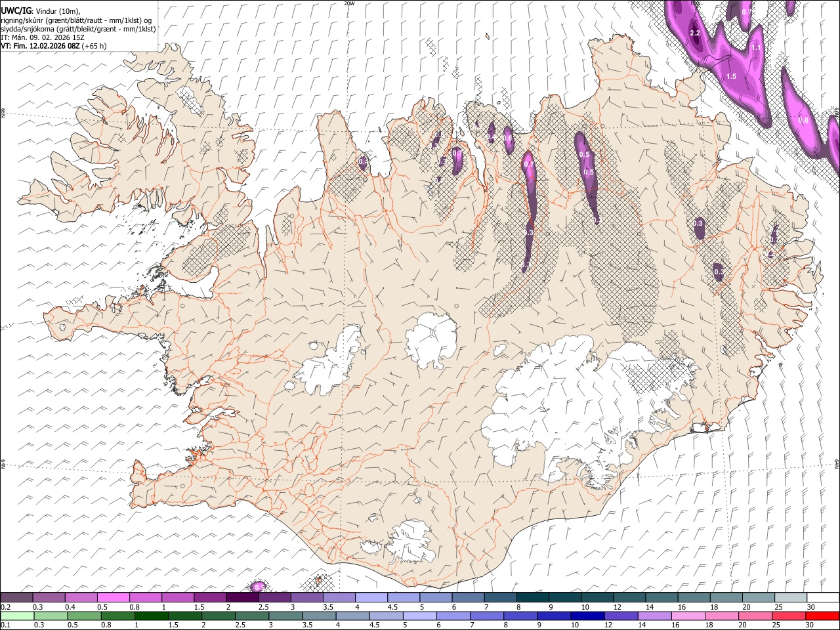Click the 2.2 value in the northeast snow band
Viewport: 840px width, 630px height.
(696, 33)
